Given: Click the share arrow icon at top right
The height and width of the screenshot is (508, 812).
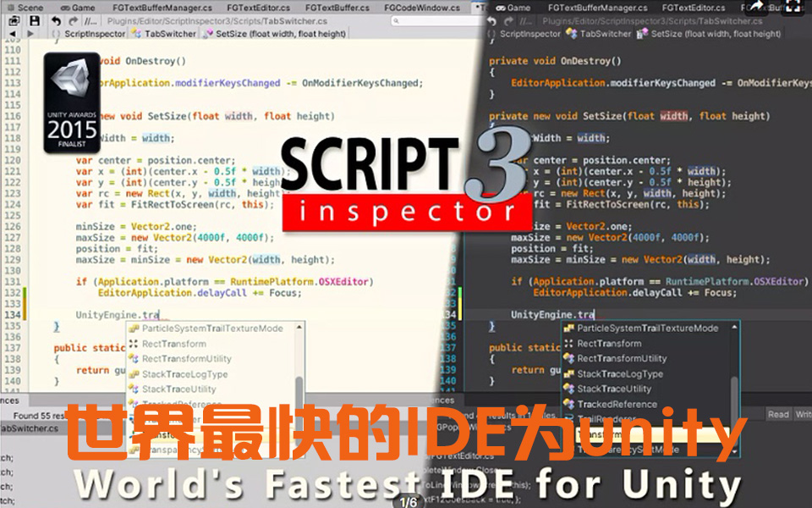Looking at the screenshot, I should point(758,6).
